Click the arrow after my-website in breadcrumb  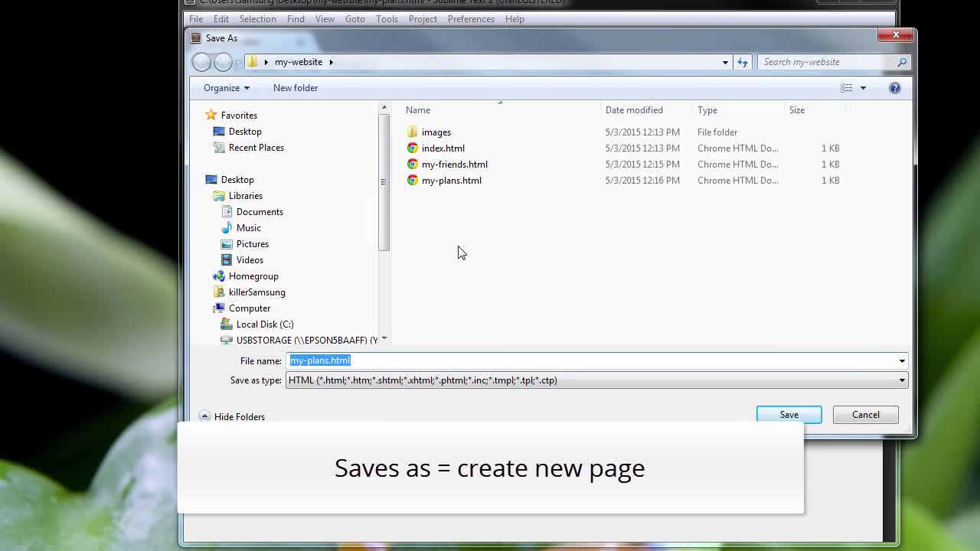pos(331,62)
